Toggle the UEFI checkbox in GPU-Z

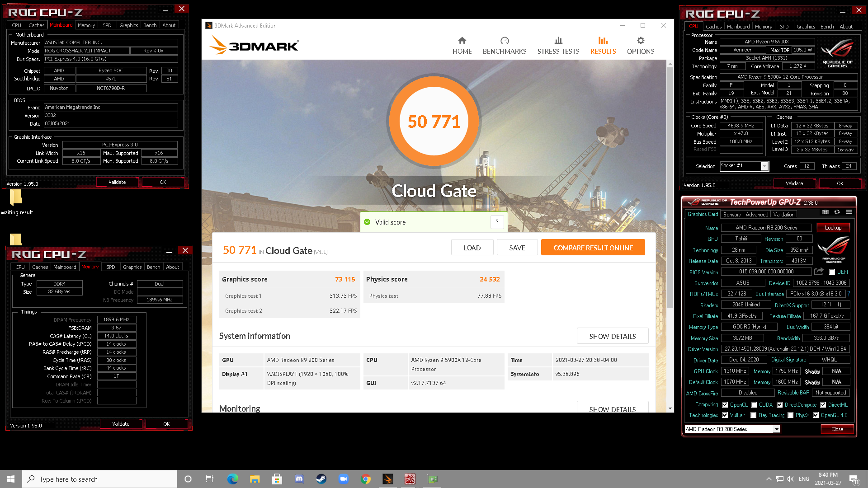click(832, 272)
